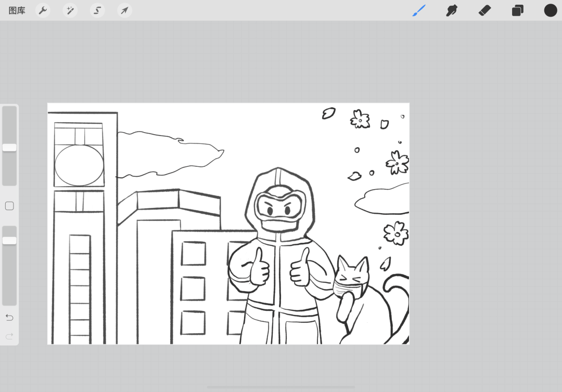This screenshot has height=392, width=562.
Task: Select the Eraser tool
Action: (484, 10)
